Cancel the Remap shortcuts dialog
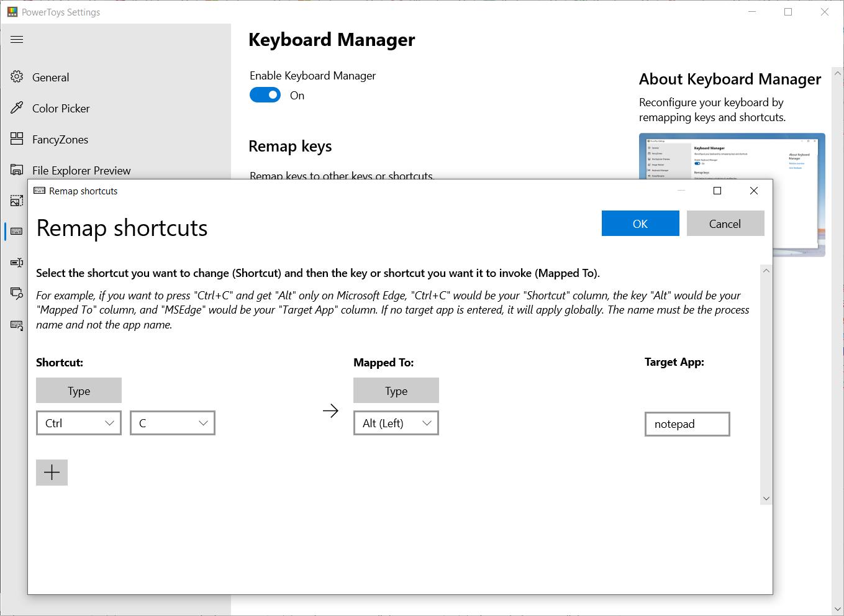Screen dimensions: 844x616 [725, 224]
